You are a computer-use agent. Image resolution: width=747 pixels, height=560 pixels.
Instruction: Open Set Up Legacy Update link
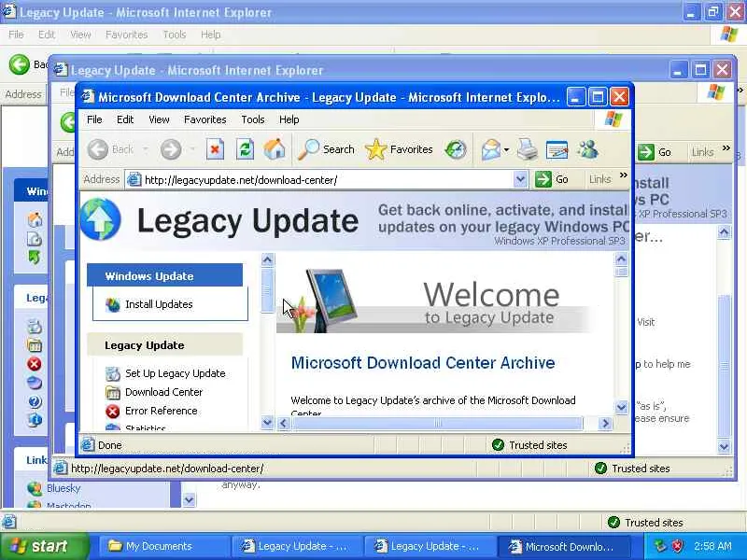pyautogui.click(x=175, y=373)
